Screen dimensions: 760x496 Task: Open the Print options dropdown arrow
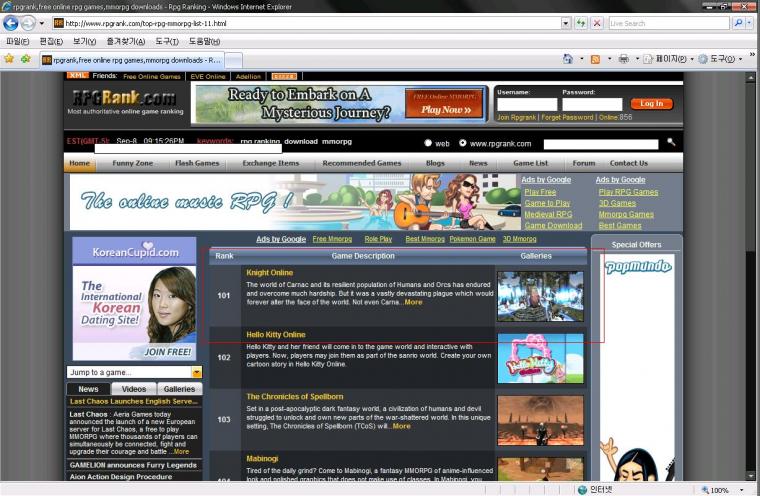tap(637, 59)
